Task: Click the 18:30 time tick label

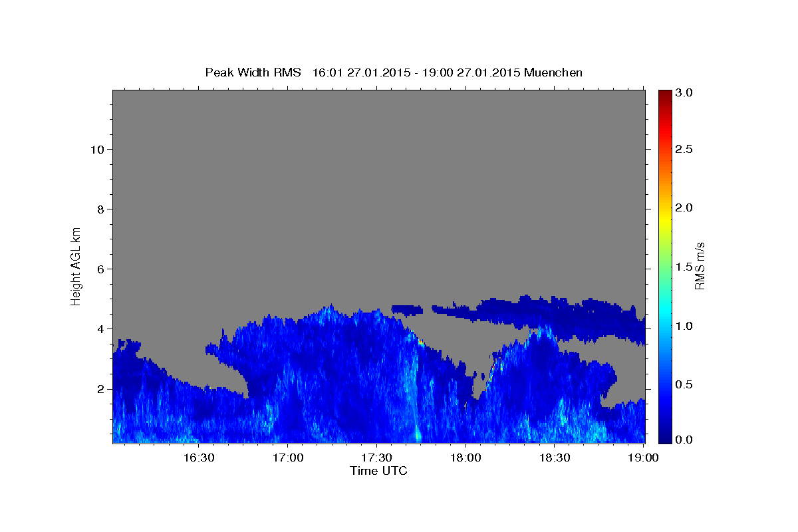Action: [x=555, y=458]
